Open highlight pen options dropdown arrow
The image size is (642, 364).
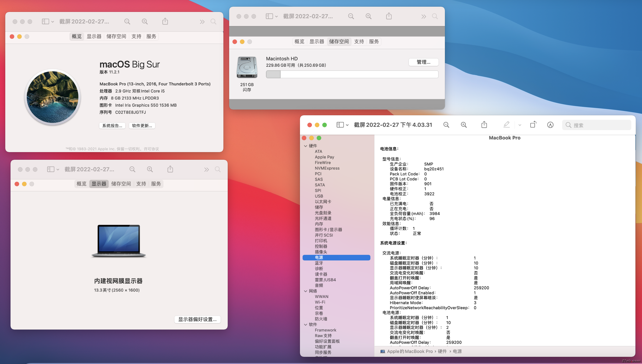click(520, 125)
